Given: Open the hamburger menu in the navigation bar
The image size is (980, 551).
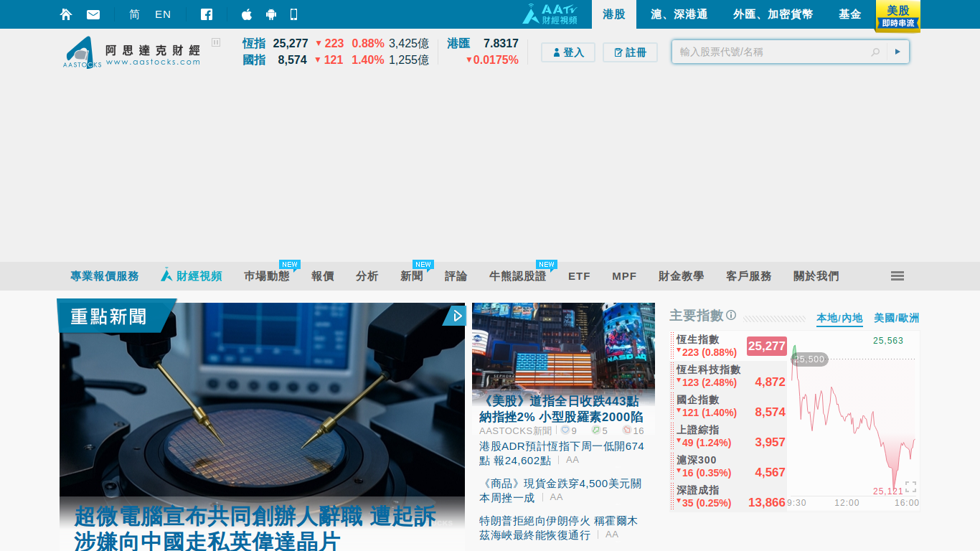Looking at the screenshot, I should tap(897, 276).
